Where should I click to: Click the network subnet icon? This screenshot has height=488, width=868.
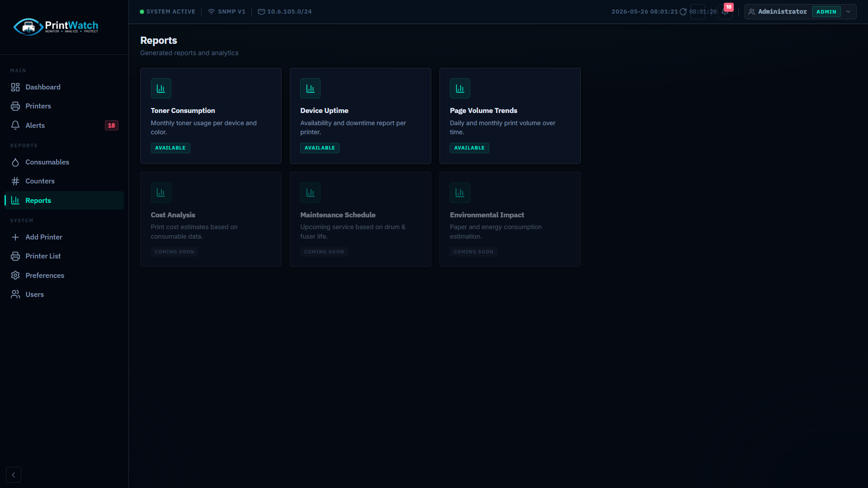pos(261,12)
